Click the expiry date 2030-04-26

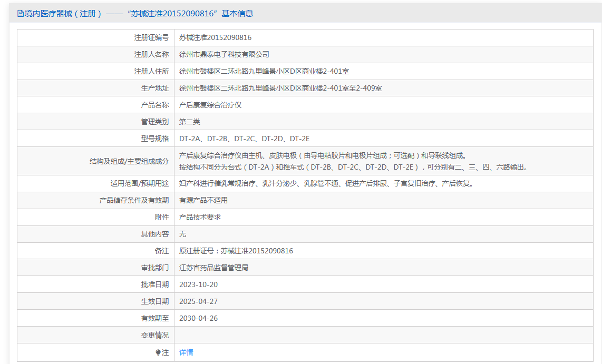[x=199, y=318]
